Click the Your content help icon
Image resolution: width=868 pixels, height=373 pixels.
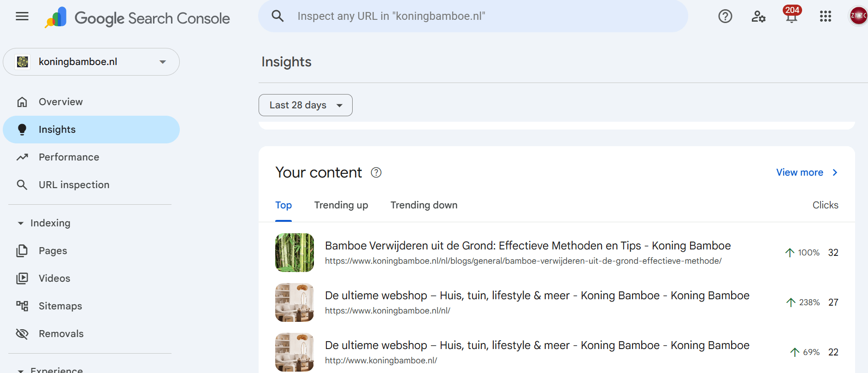376,172
